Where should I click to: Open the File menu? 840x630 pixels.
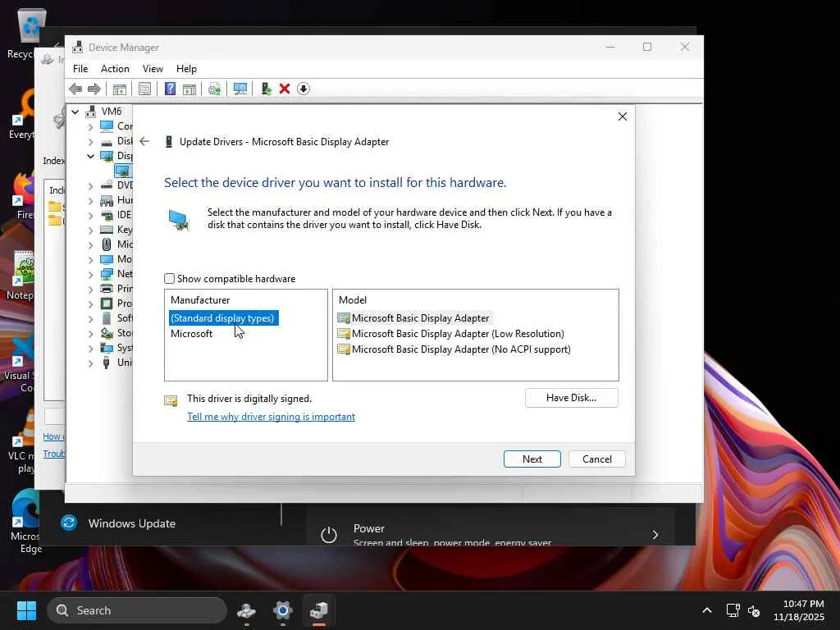80,69
